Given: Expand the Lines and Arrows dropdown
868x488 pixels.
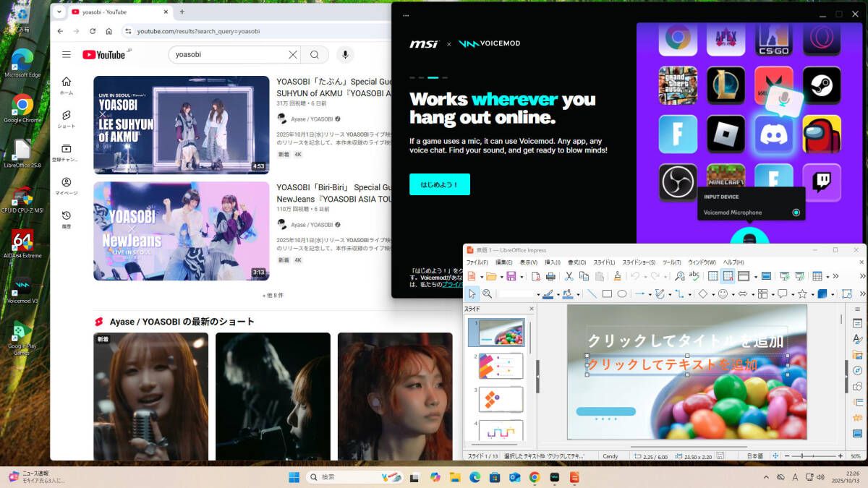Looking at the screenshot, I should point(650,294).
